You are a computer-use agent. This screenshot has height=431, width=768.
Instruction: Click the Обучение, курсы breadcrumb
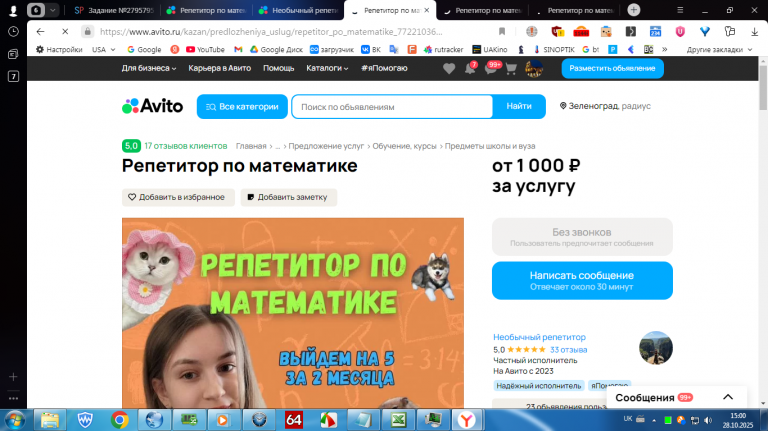(404, 146)
